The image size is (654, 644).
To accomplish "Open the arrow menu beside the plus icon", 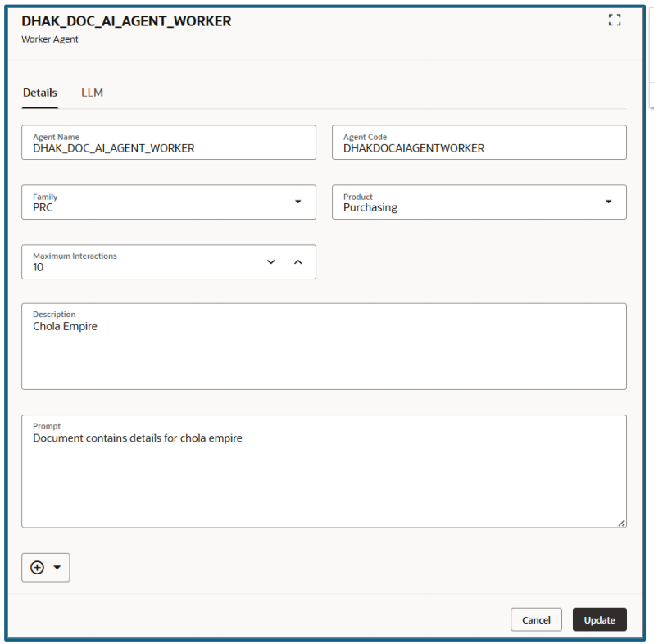I will 57,568.
